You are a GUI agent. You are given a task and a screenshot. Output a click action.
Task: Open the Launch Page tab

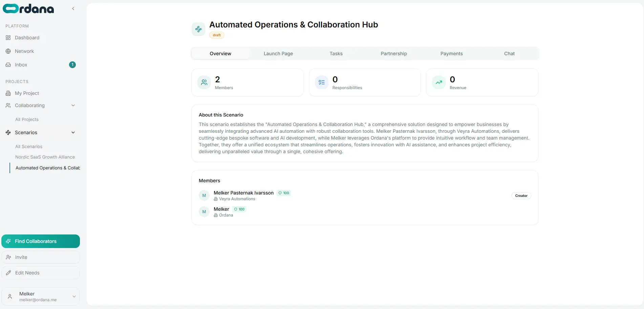[278, 54]
